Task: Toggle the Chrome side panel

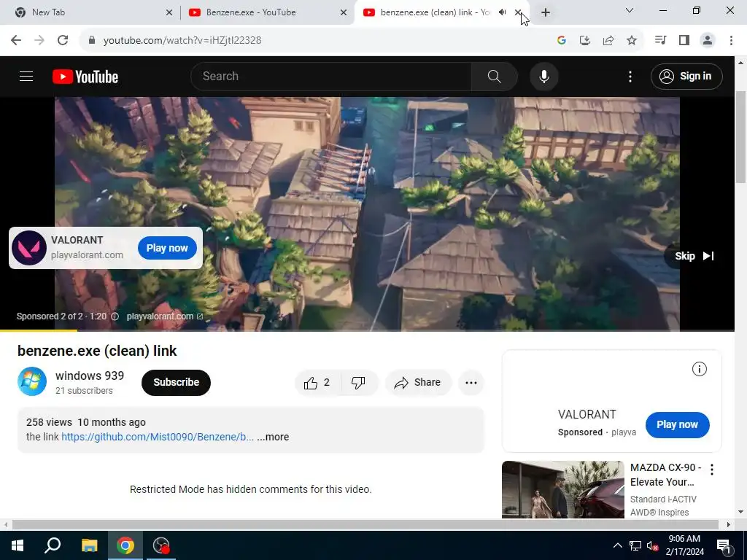Action: (684, 41)
